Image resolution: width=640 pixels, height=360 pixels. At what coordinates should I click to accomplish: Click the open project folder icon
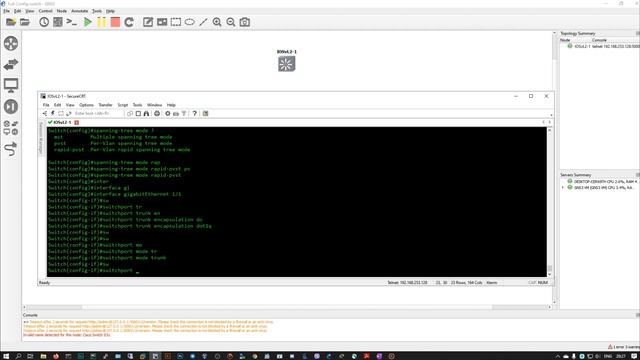(x=25, y=22)
